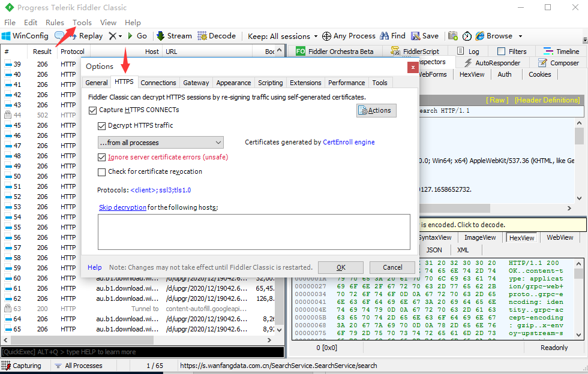Image resolution: width=588 pixels, height=374 pixels.
Task: Click Raw link in headers view
Action: [x=497, y=100]
